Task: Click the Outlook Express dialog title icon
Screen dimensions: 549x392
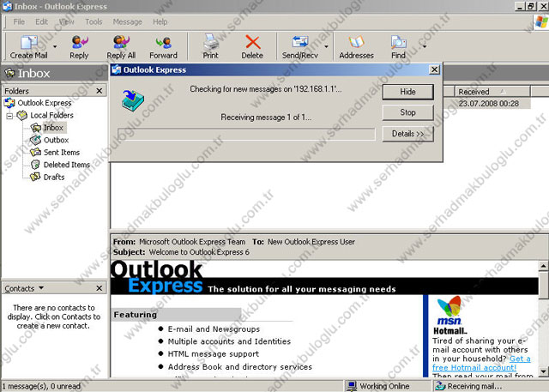Action: pyautogui.click(x=117, y=69)
